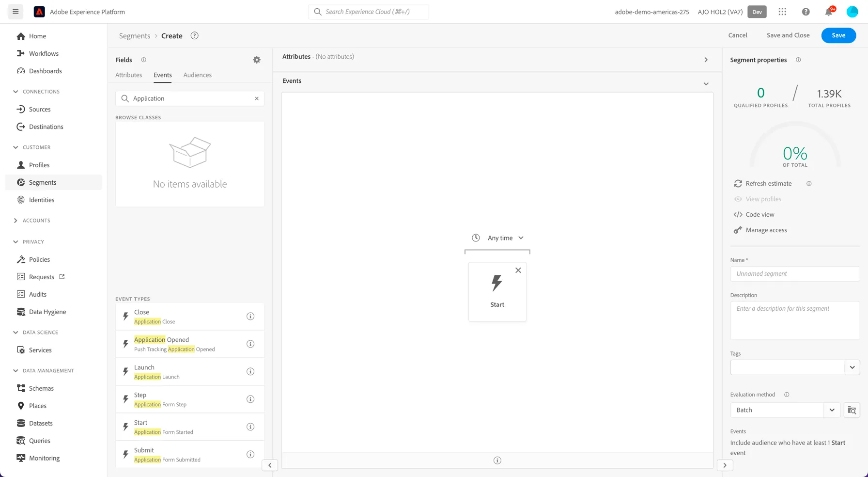Collapse the Fields left panel arrow
The image size is (868, 477).
click(270, 465)
